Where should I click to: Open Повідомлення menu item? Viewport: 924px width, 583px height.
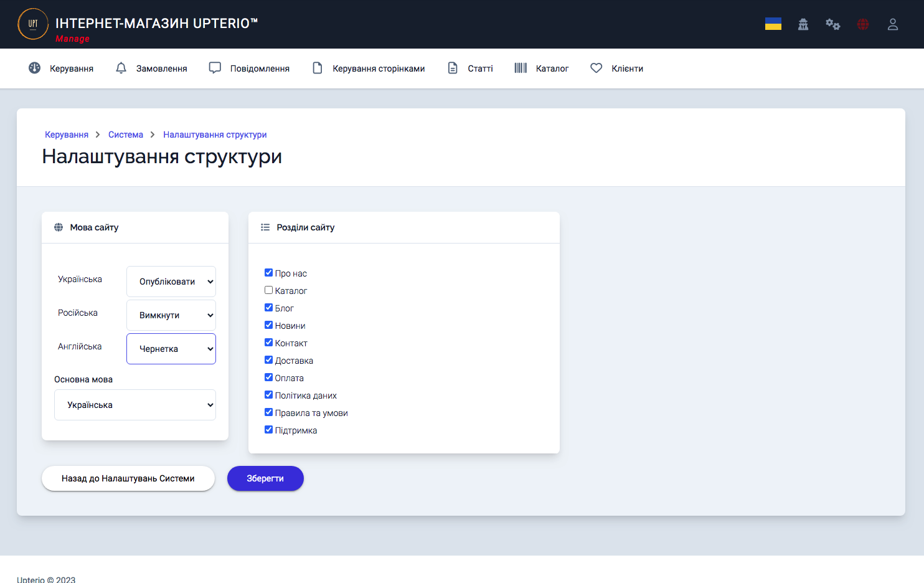[260, 69]
